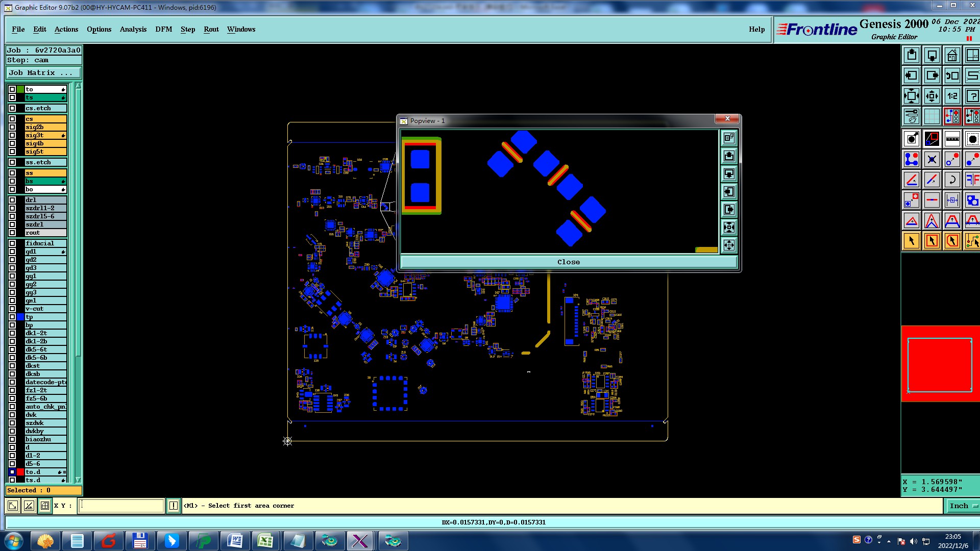The image size is (980, 551).
Task: Select the net select arrow tool
Action: 972,241
